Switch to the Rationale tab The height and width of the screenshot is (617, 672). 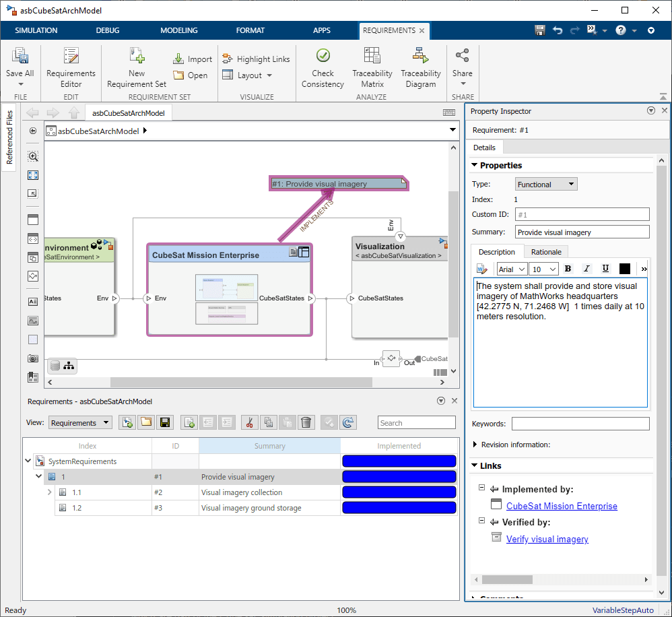point(545,252)
